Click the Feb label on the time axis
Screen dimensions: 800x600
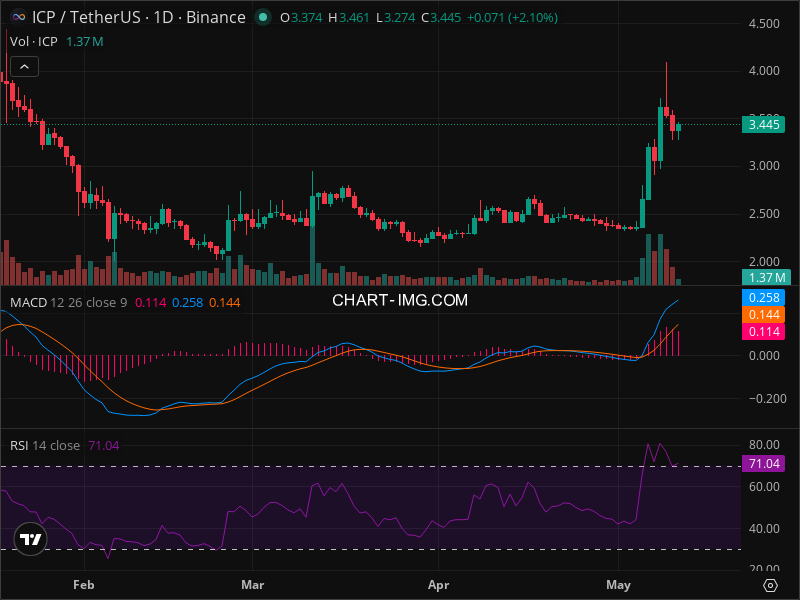coord(84,585)
